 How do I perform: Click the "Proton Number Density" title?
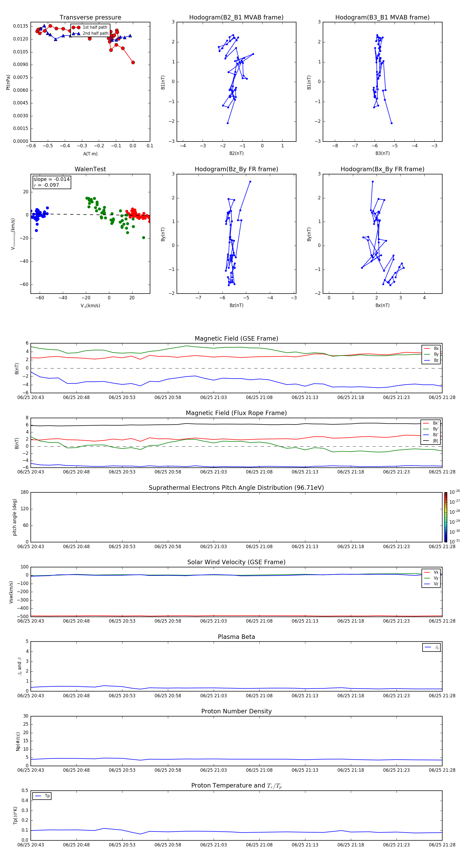tap(236, 711)
